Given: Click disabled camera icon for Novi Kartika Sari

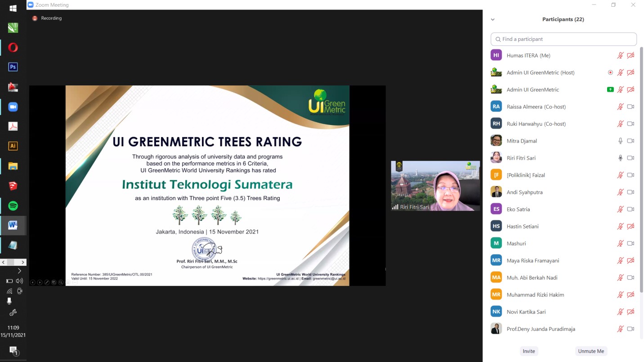Looking at the screenshot, I should point(631,312).
